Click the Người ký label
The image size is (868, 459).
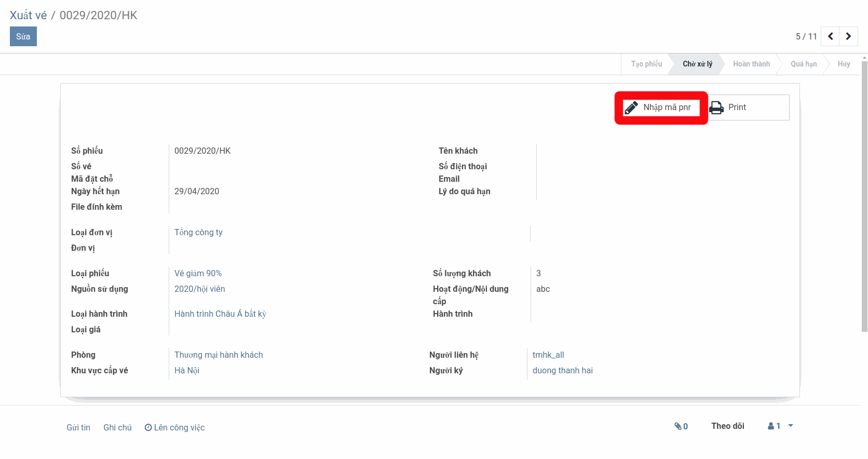[x=446, y=370]
